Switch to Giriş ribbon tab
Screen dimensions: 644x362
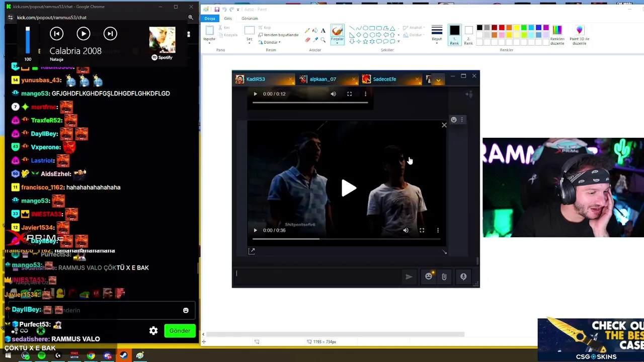pos(228,19)
